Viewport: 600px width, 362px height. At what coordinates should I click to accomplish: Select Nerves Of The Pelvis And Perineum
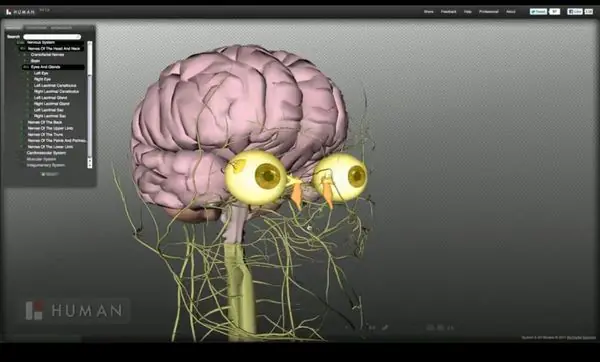point(57,140)
